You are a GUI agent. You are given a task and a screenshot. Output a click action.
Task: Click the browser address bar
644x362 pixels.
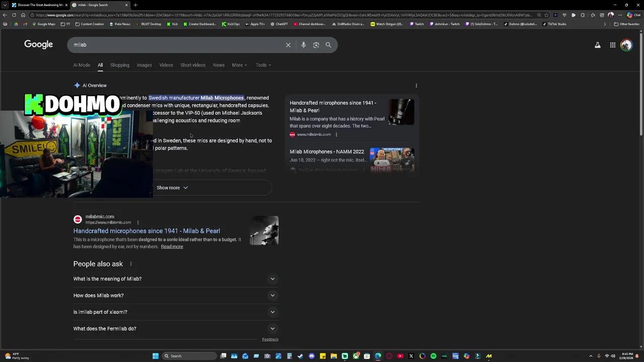point(282,15)
